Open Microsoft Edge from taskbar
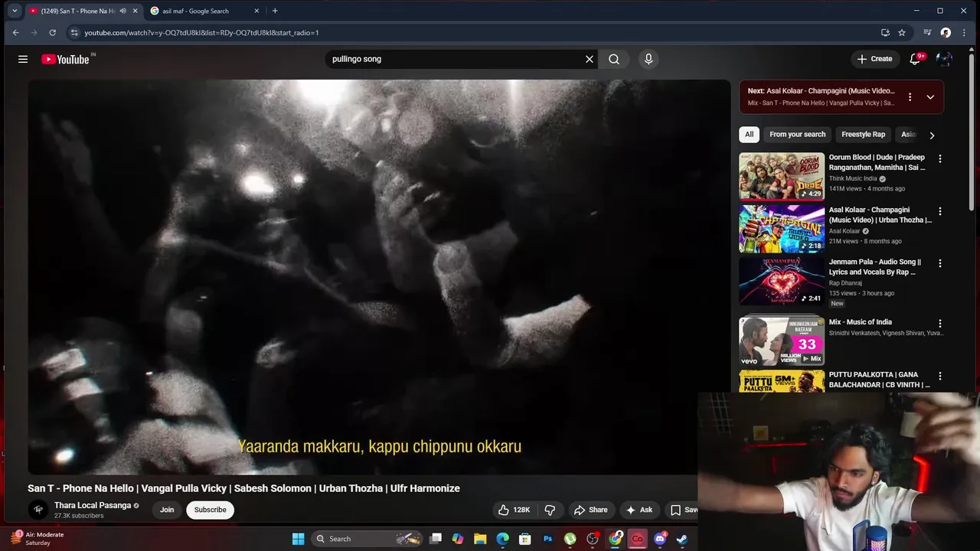 [x=502, y=539]
